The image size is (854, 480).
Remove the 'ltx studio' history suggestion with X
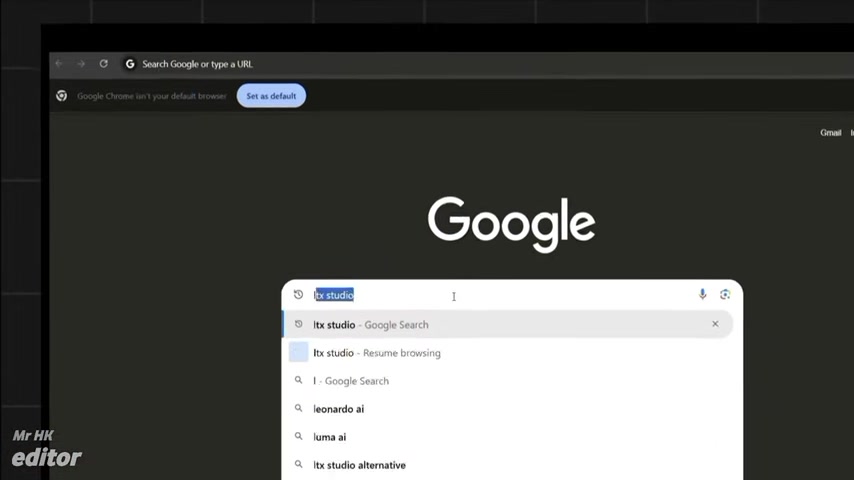(715, 324)
